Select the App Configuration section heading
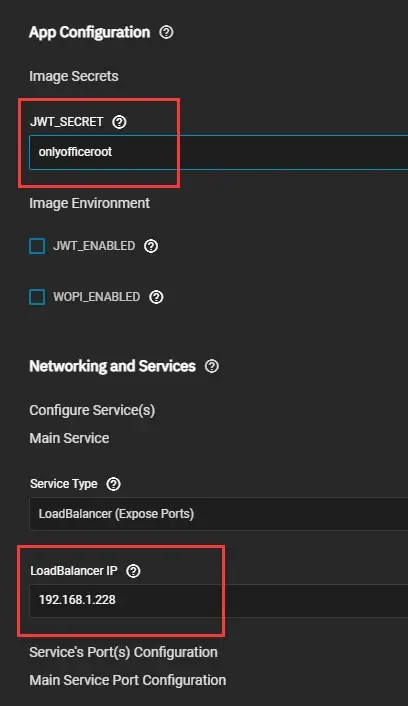The height and width of the screenshot is (706, 408). 90,32
